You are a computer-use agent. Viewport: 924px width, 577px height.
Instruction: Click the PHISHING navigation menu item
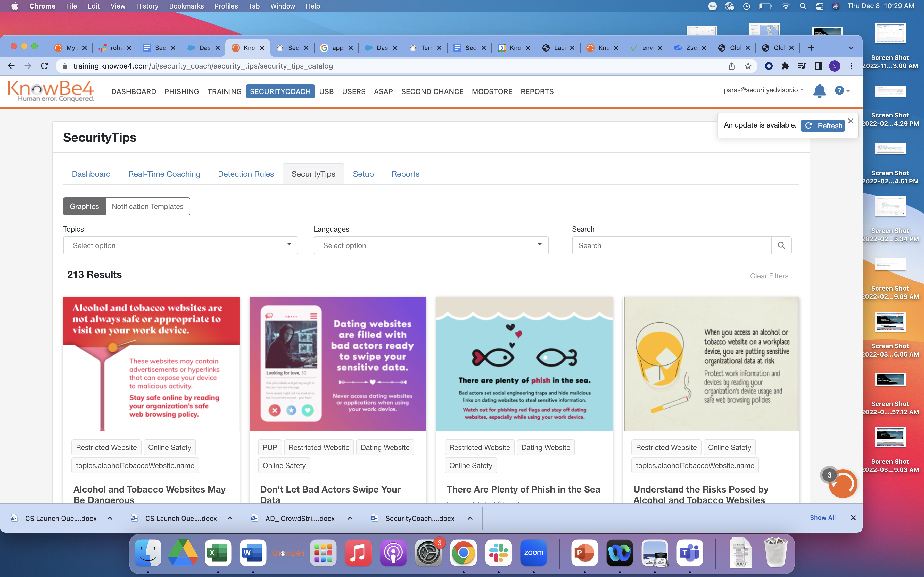[182, 91]
